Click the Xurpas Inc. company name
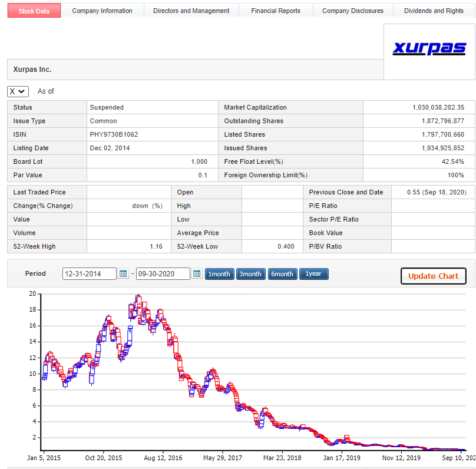 [x=32, y=70]
